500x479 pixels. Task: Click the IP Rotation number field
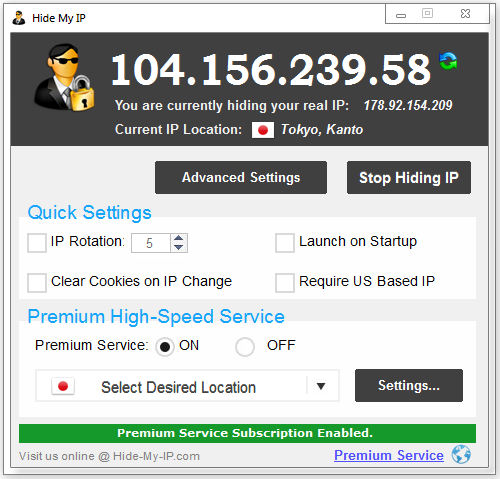pos(151,243)
